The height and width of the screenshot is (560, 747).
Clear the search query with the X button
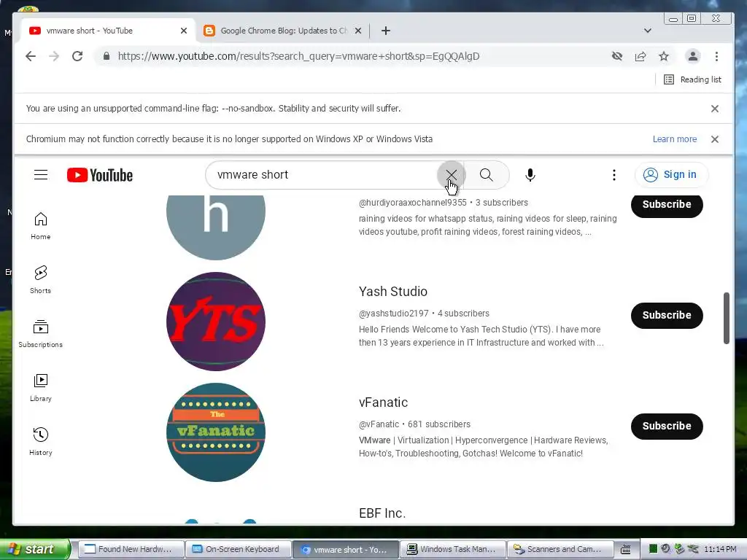click(451, 175)
